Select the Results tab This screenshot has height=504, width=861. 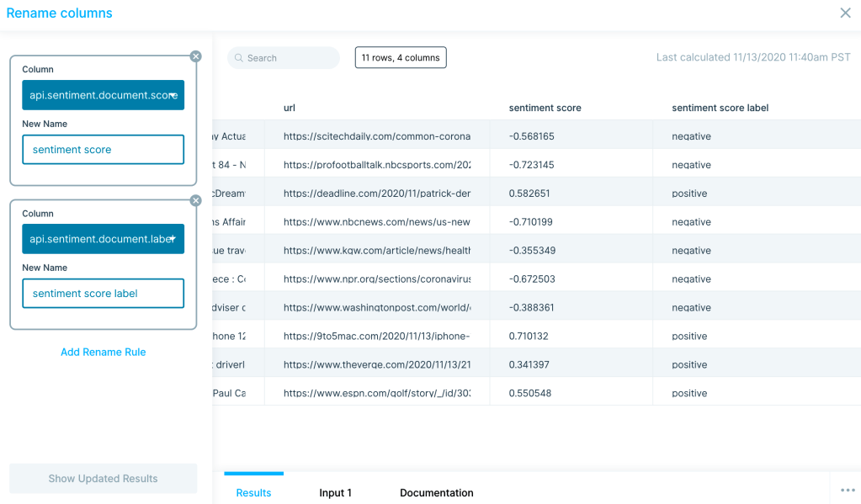tap(253, 492)
